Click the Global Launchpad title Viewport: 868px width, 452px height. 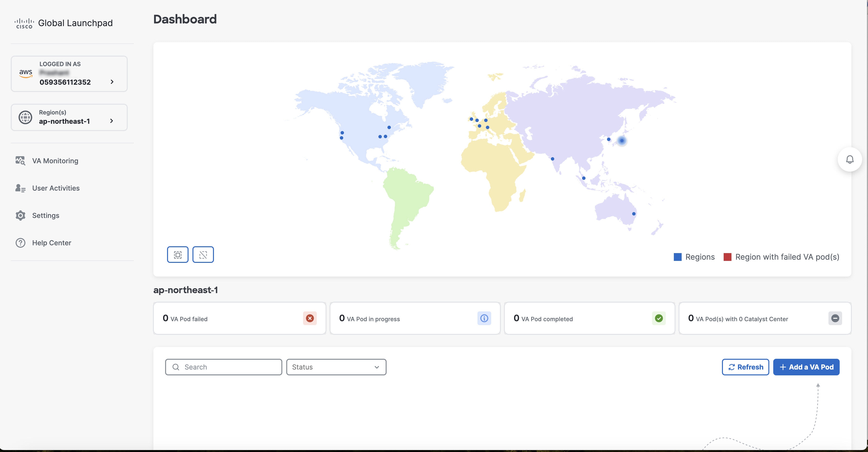pos(75,23)
